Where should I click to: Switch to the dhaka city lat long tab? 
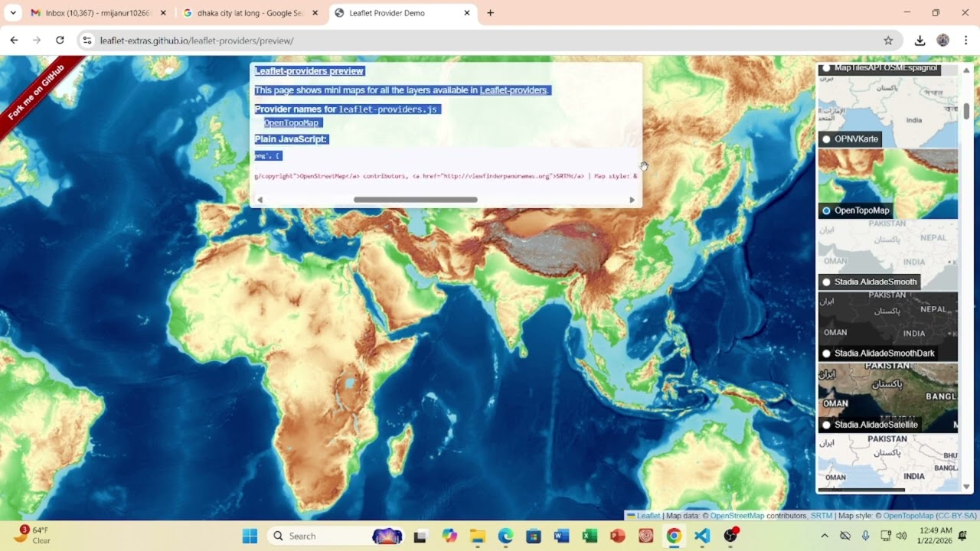click(x=250, y=13)
